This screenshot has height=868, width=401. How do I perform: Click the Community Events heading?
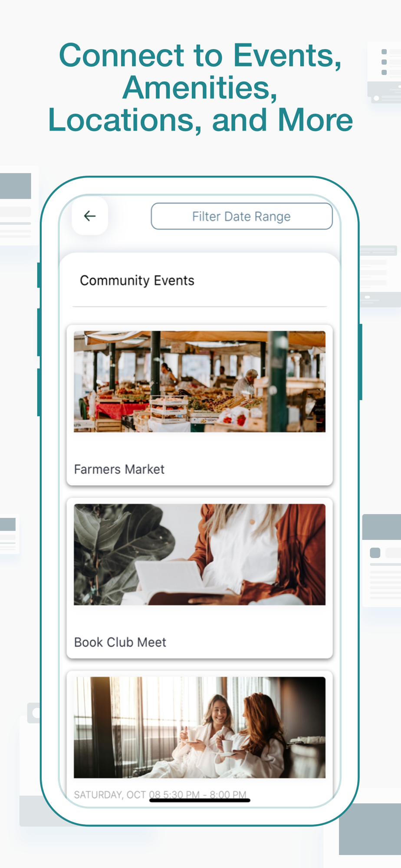click(137, 280)
